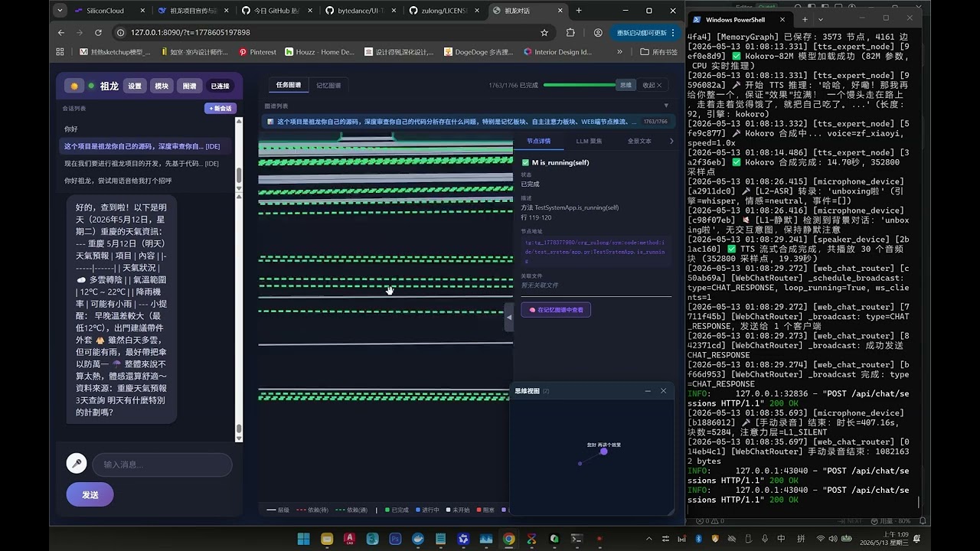Bookmark this page with the star icon
The image size is (980, 551).
pos(544,32)
